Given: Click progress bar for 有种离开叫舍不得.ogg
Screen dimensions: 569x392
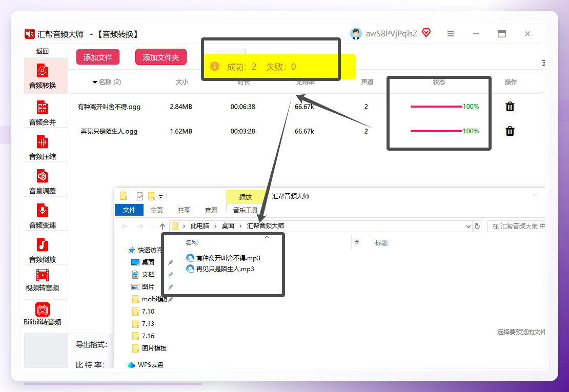Looking at the screenshot, I should [x=436, y=107].
